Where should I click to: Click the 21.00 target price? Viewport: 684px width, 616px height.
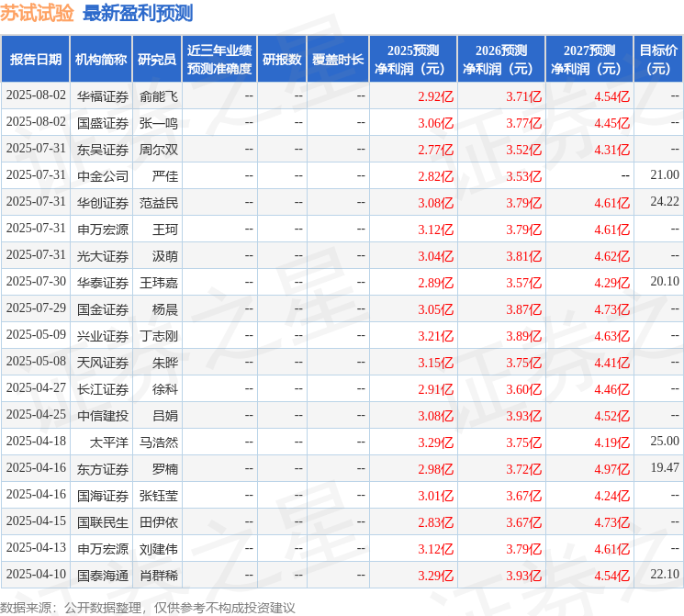pos(665,175)
